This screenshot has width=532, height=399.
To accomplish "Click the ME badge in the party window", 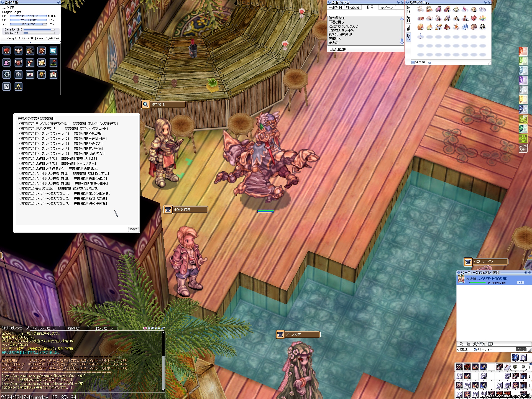I will tap(520, 283).
